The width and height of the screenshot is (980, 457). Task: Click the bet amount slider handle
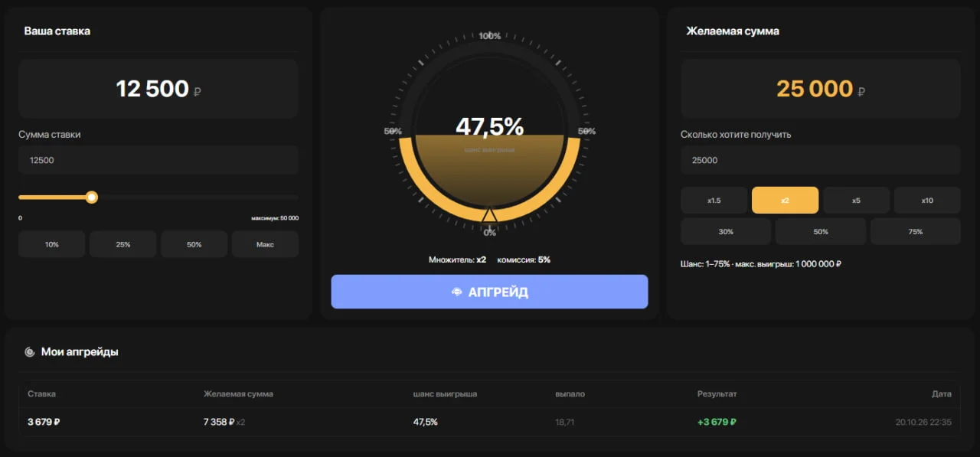coord(92,197)
